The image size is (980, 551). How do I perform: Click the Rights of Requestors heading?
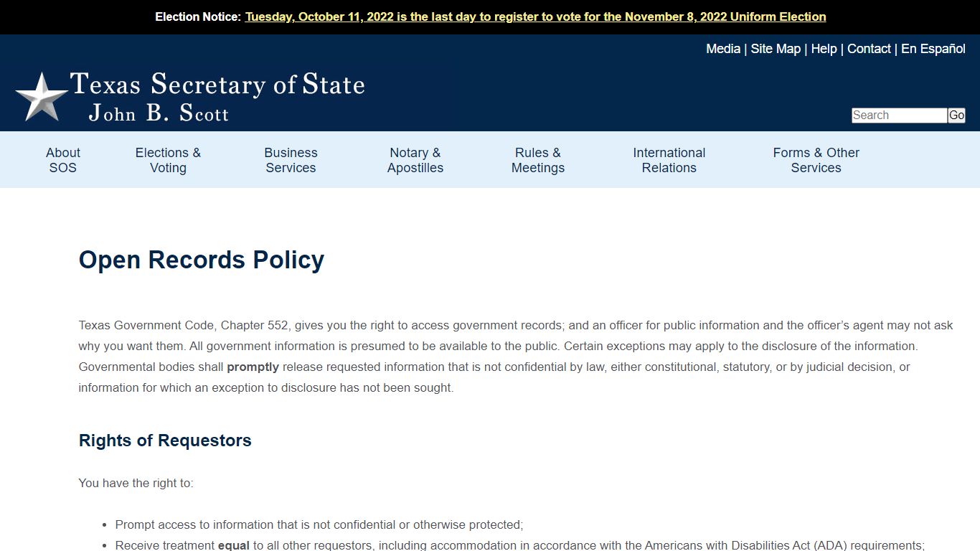165,441
